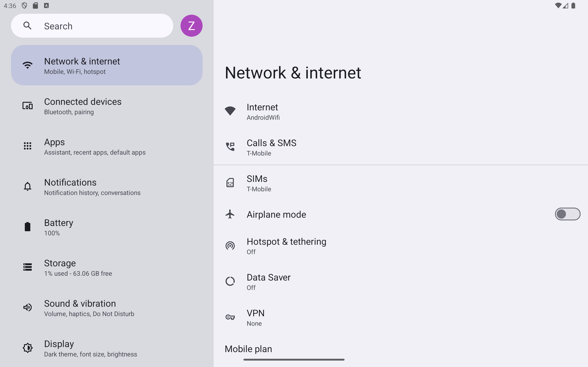The width and height of the screenshot is (588, 367).
Task: Select Notifications in the sidebar
Action: (x=92, y=187)
